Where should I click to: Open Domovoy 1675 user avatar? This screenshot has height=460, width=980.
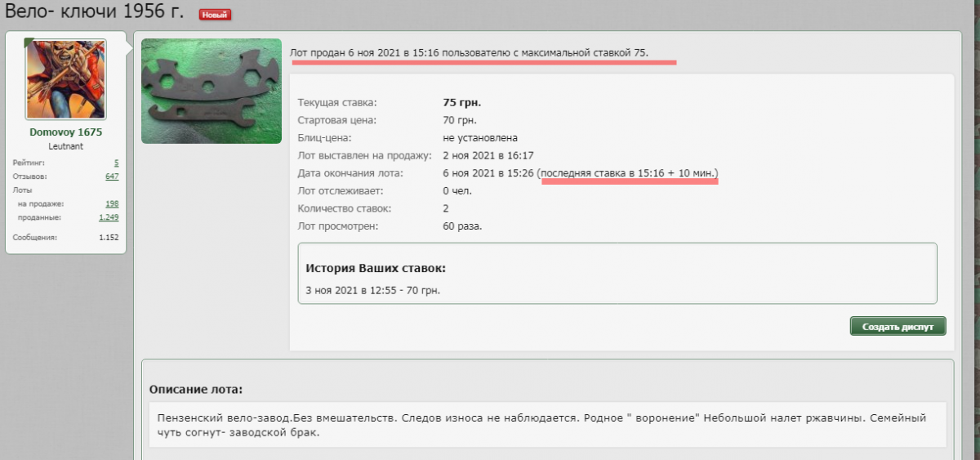66,79
